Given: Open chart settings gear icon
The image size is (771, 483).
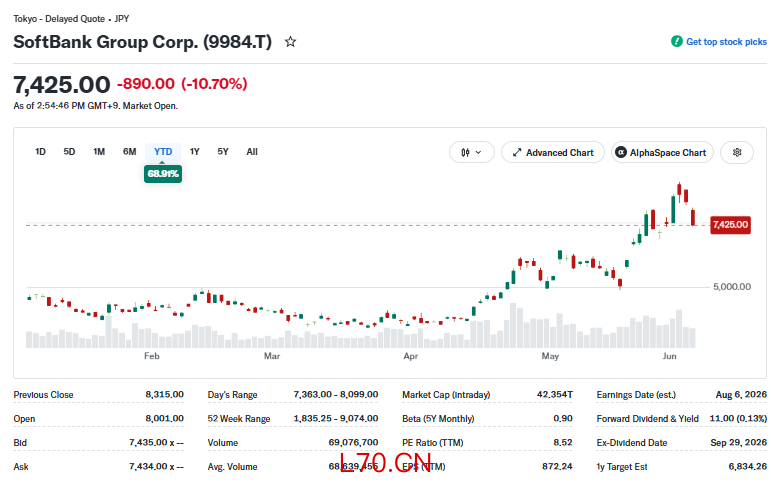Looking at the screenshot, I should tap(737, 152).
